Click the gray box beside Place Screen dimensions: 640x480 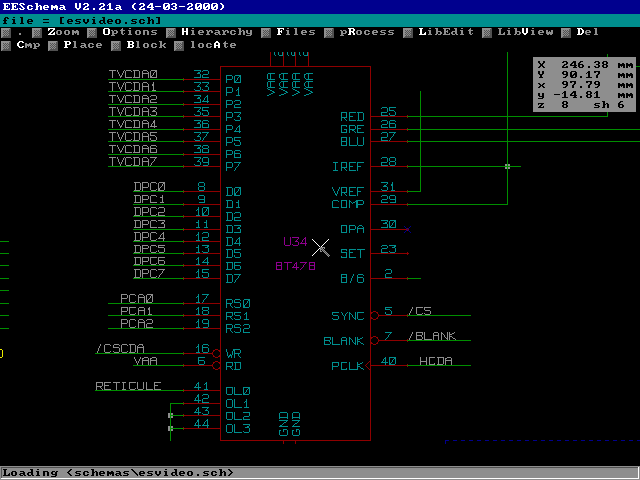pyautogui.click(x=53, y=46)
